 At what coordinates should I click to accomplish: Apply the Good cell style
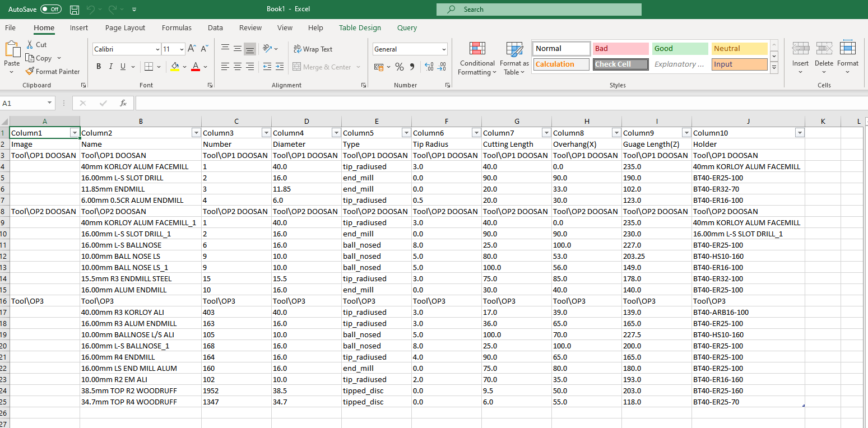click(x=680, y=49)
